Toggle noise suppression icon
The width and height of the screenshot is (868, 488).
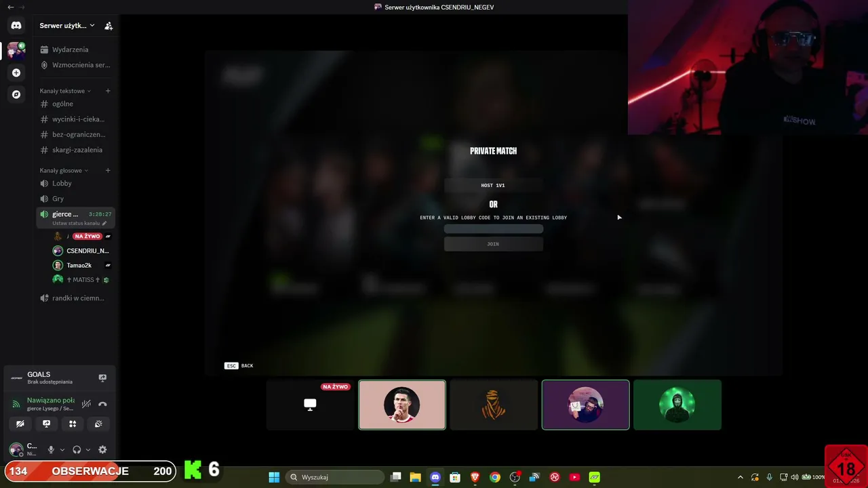86,404
